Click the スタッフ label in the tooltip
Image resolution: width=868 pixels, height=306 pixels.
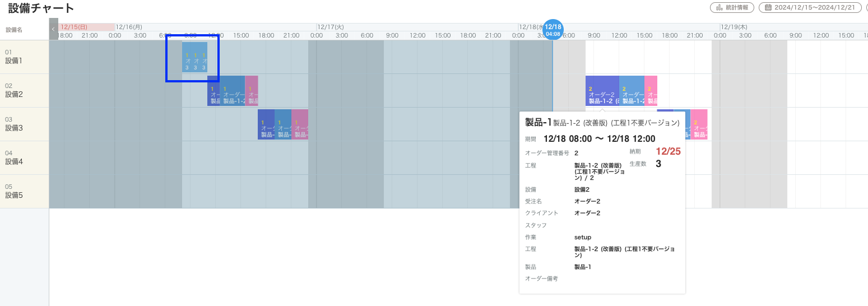[536, 225]
